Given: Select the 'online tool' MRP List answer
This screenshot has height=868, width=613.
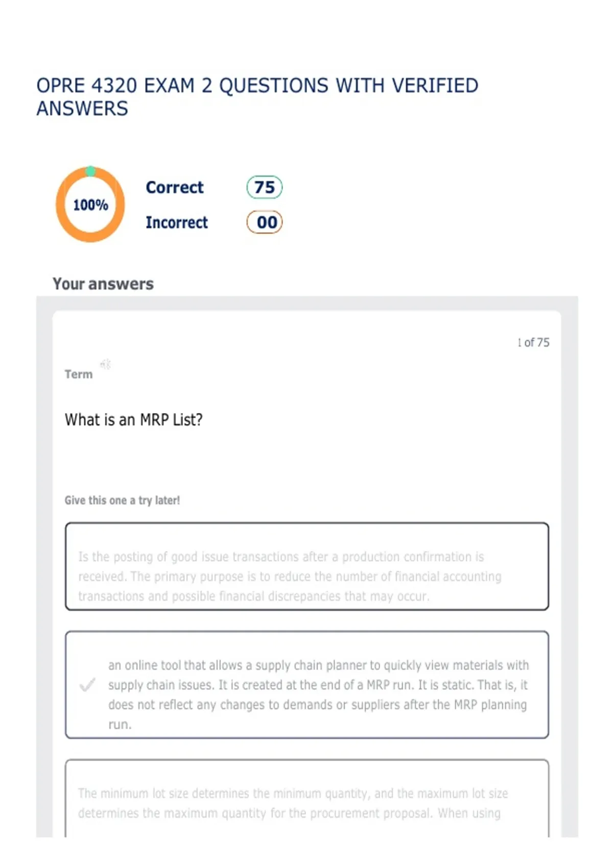Looking at the screenshot, I should (307, 685).
